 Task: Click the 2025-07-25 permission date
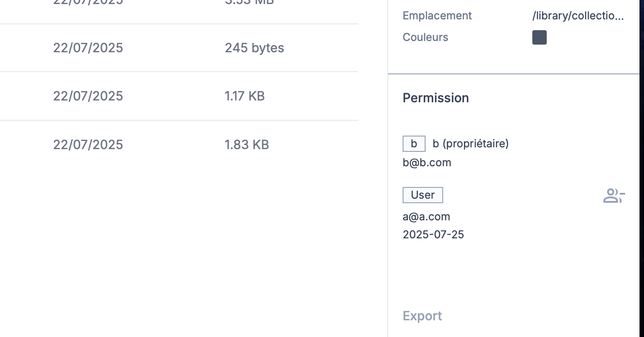click(x=433, y=234)
